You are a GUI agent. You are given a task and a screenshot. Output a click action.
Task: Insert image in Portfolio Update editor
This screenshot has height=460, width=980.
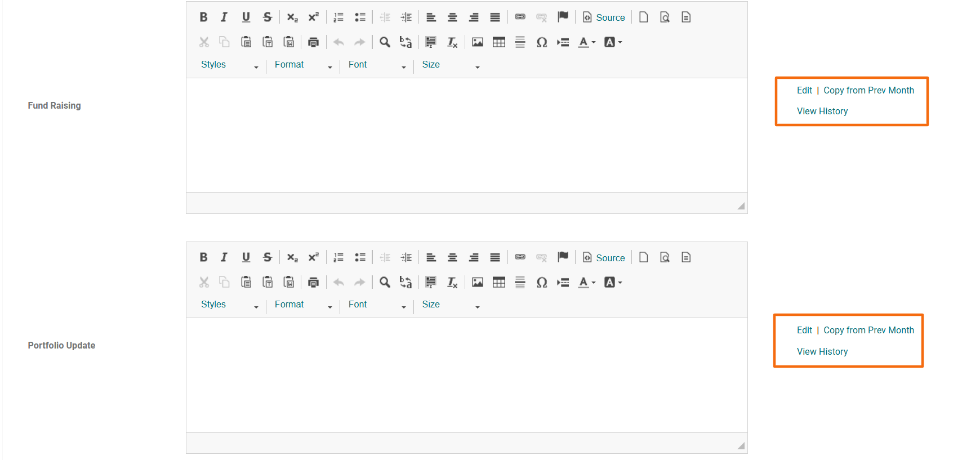pos(477,282)
